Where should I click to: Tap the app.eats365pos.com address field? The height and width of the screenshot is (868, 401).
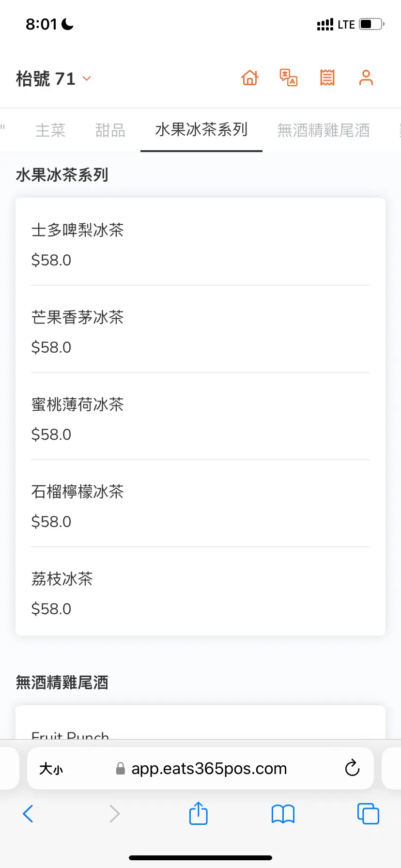pyautogui.click(x=208, y=769)
